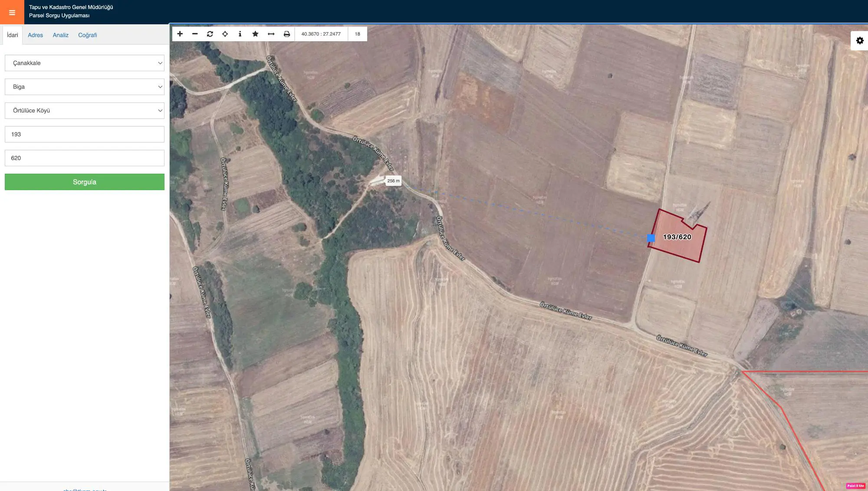Click the green Sorgula button
Image resolution: width=868 pixels, height=491 pixels.
pos(85,182)
